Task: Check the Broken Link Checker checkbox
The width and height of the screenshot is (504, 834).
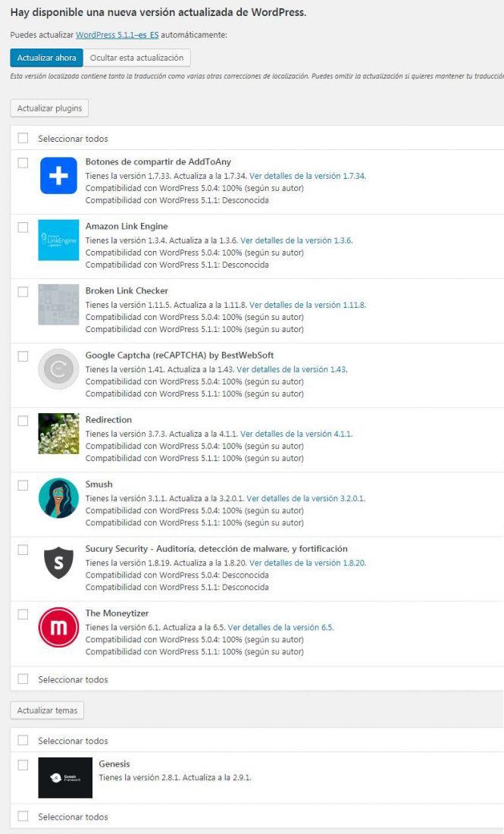Action: pyautogui.click(x=23, y=292)
